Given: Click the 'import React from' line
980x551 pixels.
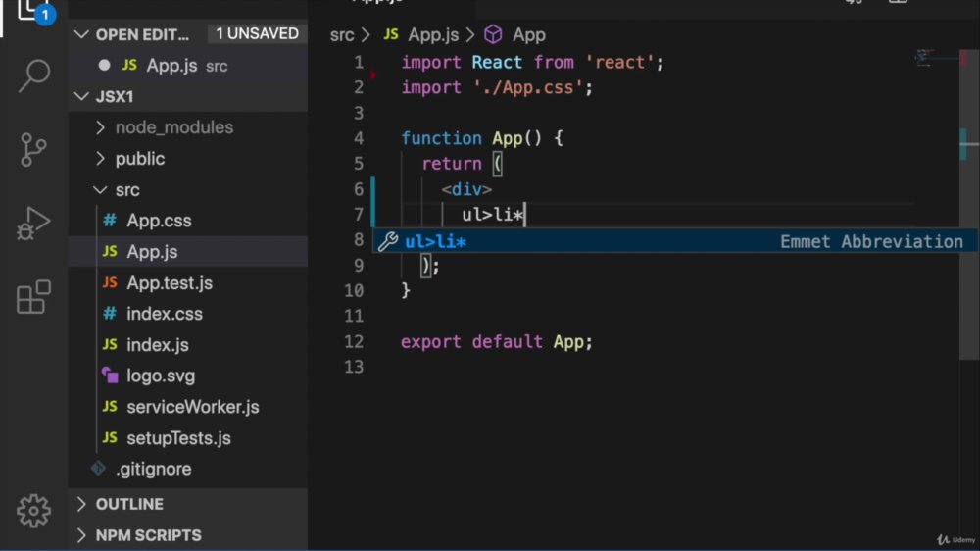Looking at the screenshot, I should (x=532, y=63).
